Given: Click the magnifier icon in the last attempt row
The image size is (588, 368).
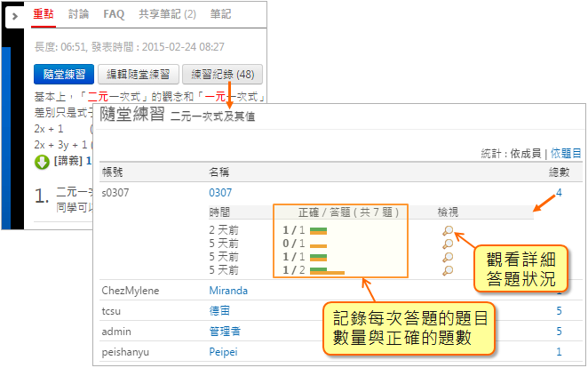Looking at the screenshot, I should pos(449,270).
